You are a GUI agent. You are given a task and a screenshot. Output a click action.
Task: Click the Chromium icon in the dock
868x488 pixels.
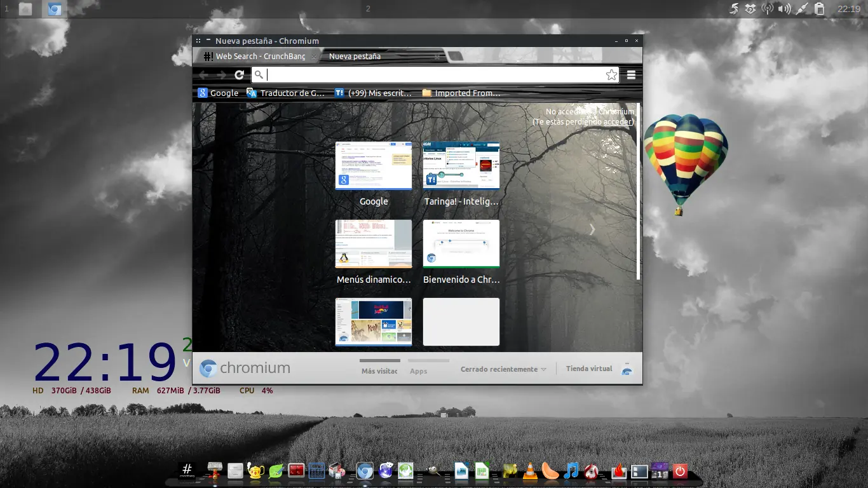[365, 471]
